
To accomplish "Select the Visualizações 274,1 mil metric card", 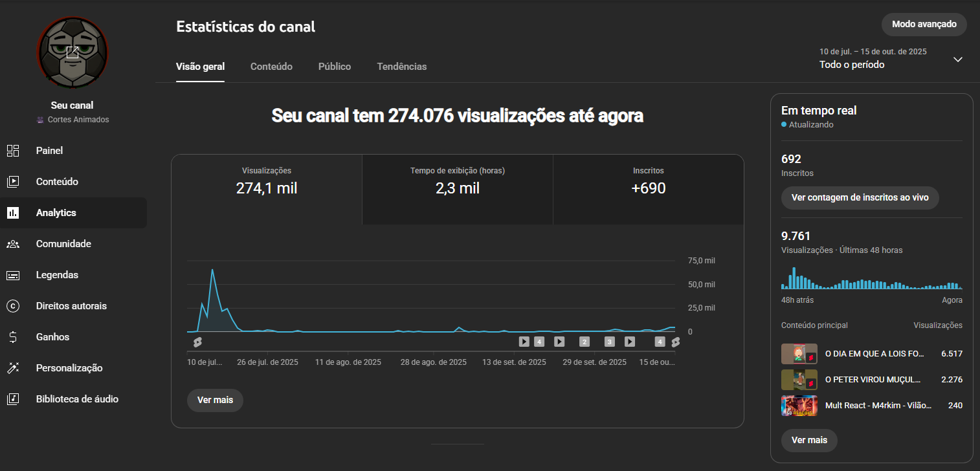I will (267, 190).
